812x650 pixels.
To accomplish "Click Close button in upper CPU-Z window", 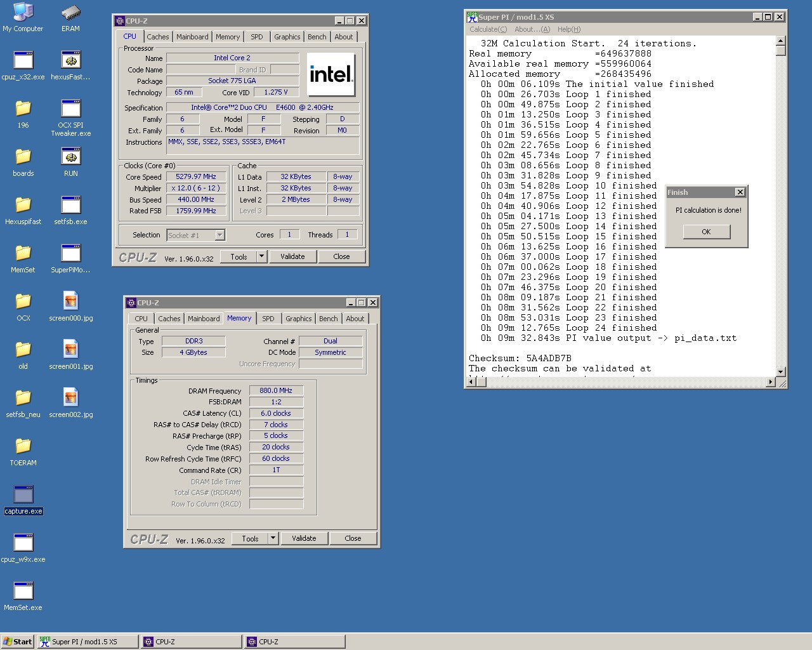I will (341, 256).
